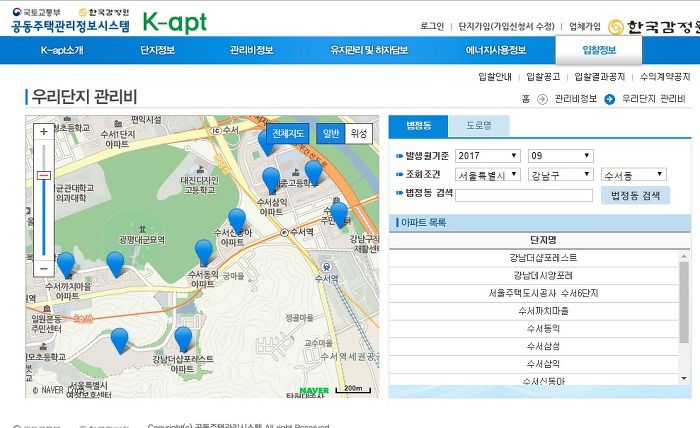The image size is (700, 428).
Task: Select 강남데시앙포레 in apartment list
Action: point(534,275)
